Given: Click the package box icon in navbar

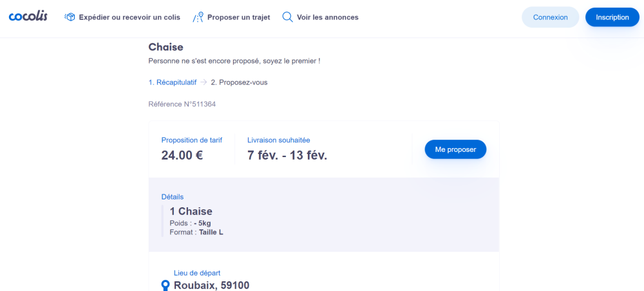Looking at the screenshot, I should point(70,17).
